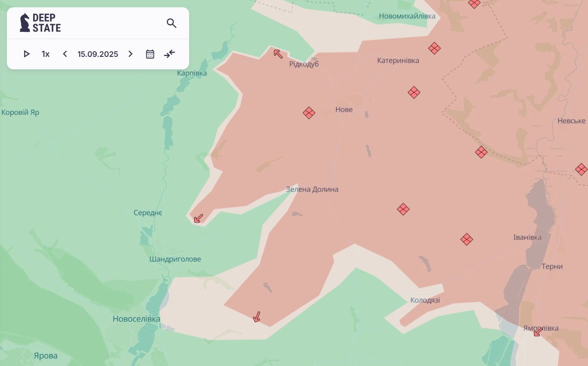This screenshot has width=588, height=366.
Task: Click attack arrow east of Новоселівка
Action: [257, 317]
